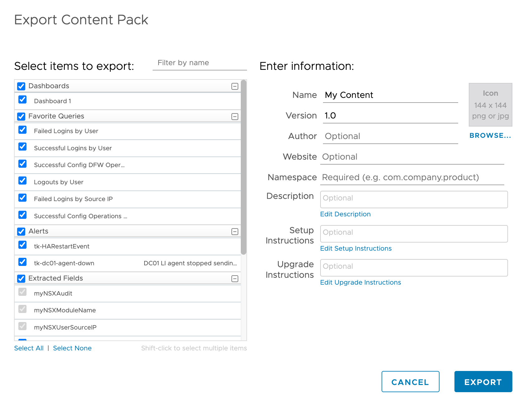
Task: Uncheck the Dashboard 1 checkbox
Action: tap(22, 100)
